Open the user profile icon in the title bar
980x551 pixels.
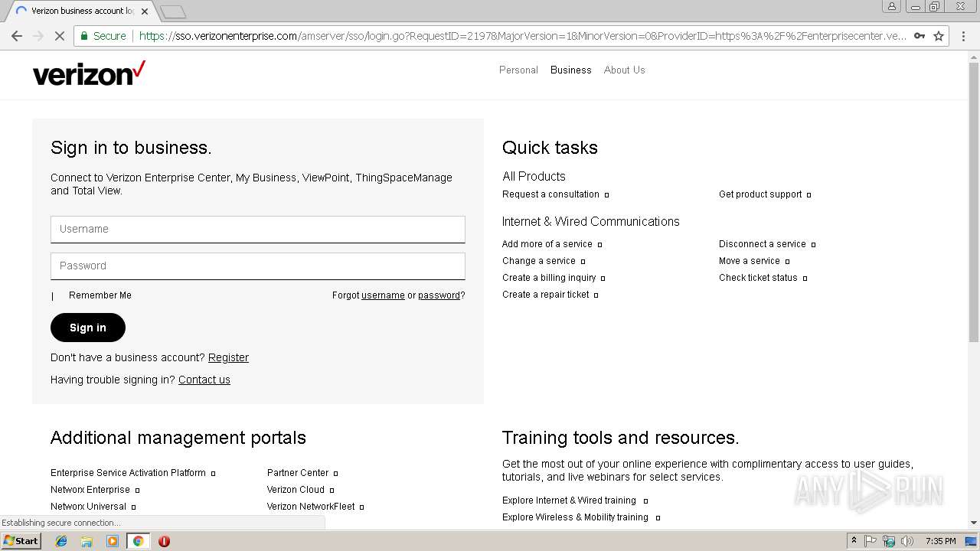click(891, 7)
